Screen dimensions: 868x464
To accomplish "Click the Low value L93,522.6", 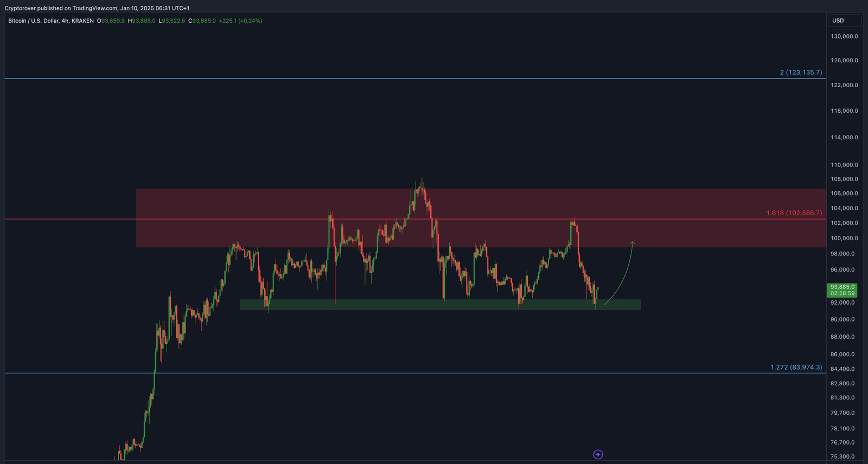I will [x=171, y=21].
